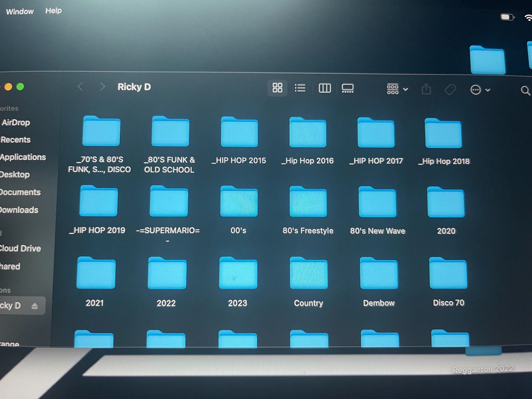Select the 2021 folder
Image resolution: width=532 pixels, height=399 pixels.
pyautogui.click(x=96, y=273)
